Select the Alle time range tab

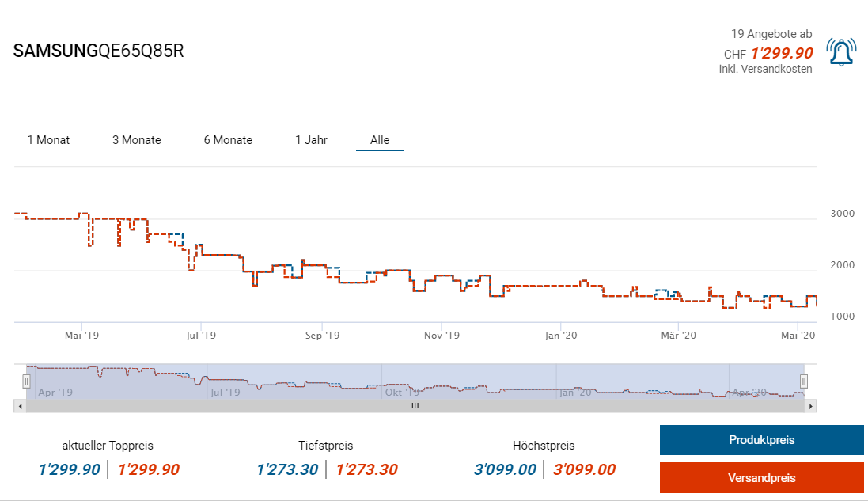380,140
